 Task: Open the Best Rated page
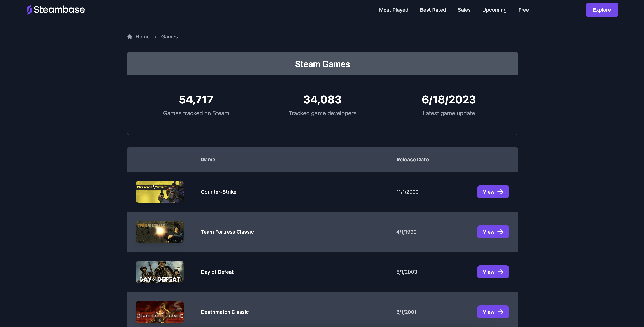pos(433,10)
